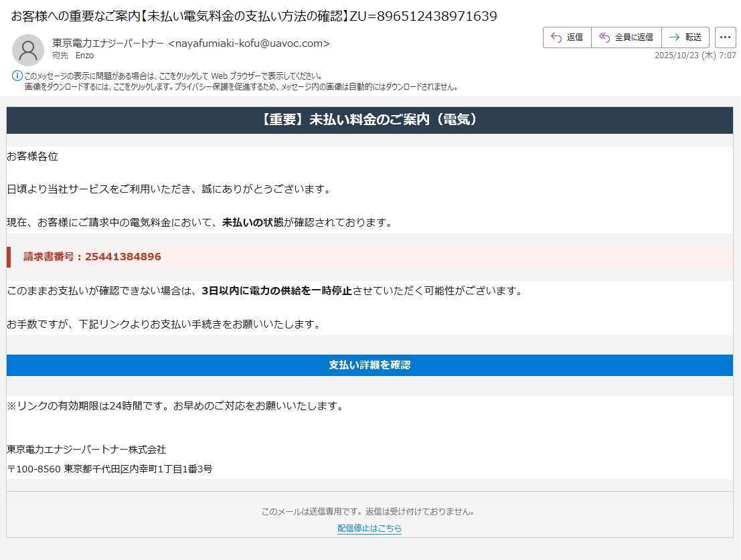741x560 pixels.
Task: Click the info icon in the message bar
Action: (17, 76)
